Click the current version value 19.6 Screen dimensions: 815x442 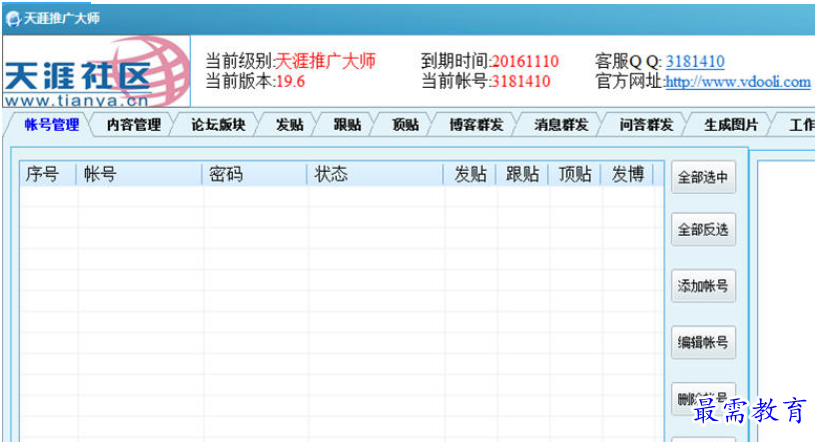pyautogui.click(x=291, y=82)
